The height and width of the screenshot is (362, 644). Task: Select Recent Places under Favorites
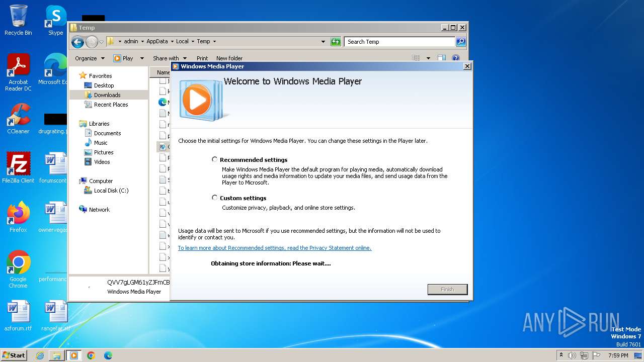click(111, 105)
